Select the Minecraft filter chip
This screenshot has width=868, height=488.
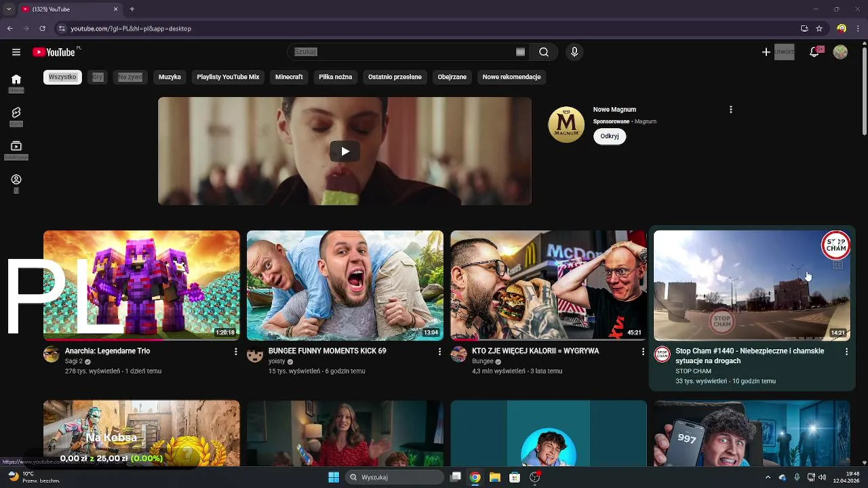coord(289,77)
